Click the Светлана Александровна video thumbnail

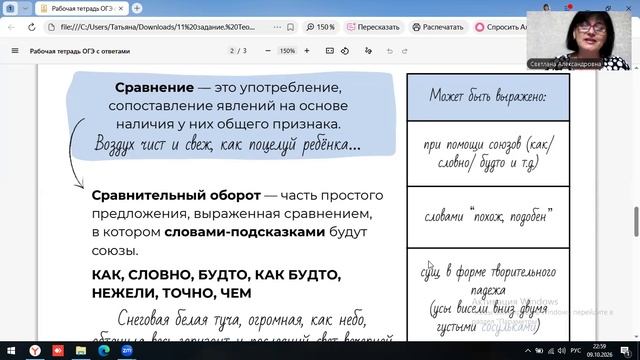[x=579, y=40]
